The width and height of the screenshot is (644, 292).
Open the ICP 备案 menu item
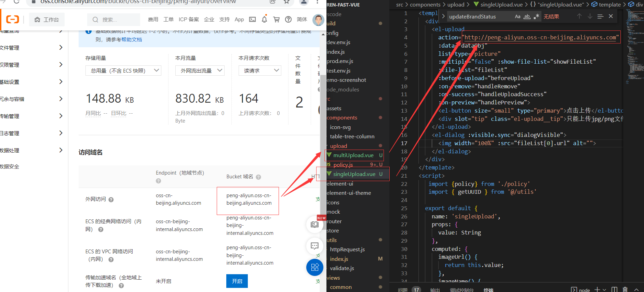click(x=189, y=20)
